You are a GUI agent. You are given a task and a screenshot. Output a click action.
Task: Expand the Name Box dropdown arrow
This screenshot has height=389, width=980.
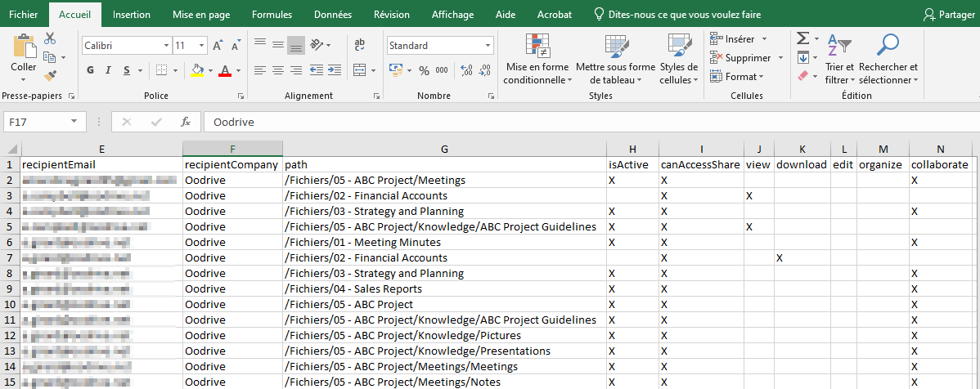tap(74, 122)
